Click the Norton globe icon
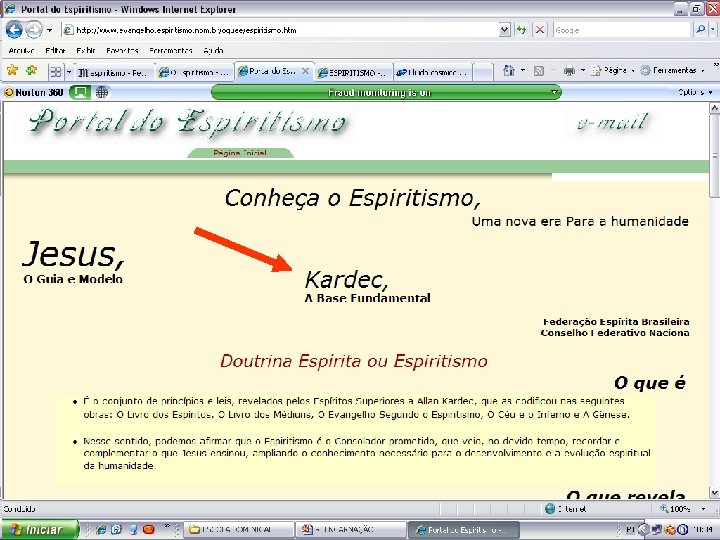Viewport: 720px width, 540px height. (101, 92)
